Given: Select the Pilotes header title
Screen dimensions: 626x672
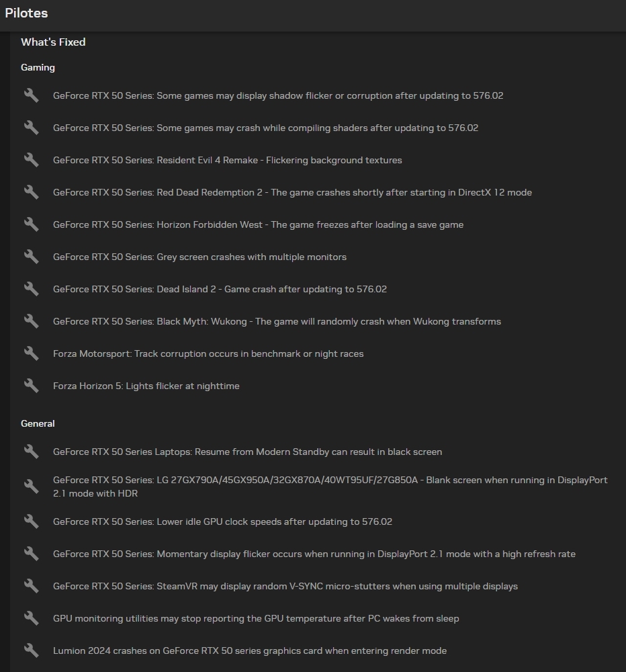Looking at the screenshot, I should [26, 13].
